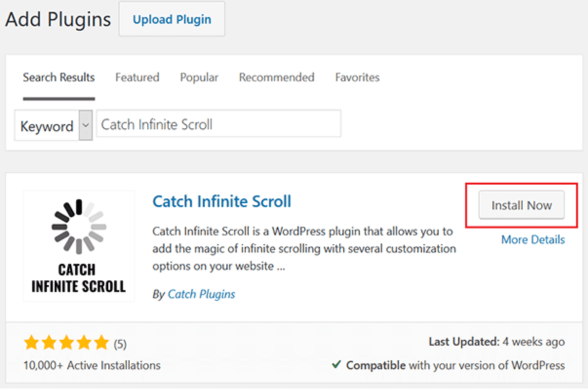This screenshot has width=588, height=389.
Task: Open the Catch Infinite Scroll title link
Action: 222,201
